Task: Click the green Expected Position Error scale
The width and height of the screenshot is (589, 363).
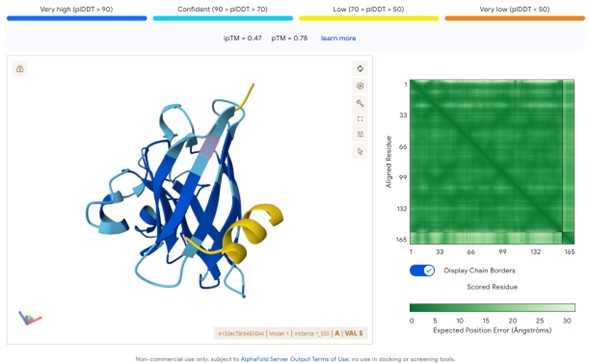Action: pyautogui.click(x=492, y=308)
